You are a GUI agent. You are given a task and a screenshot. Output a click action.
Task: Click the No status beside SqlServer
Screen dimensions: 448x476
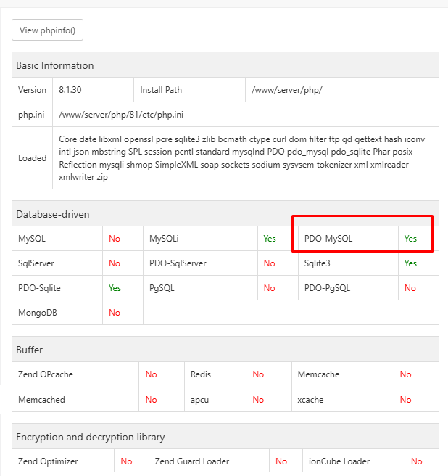pos(115,263)
